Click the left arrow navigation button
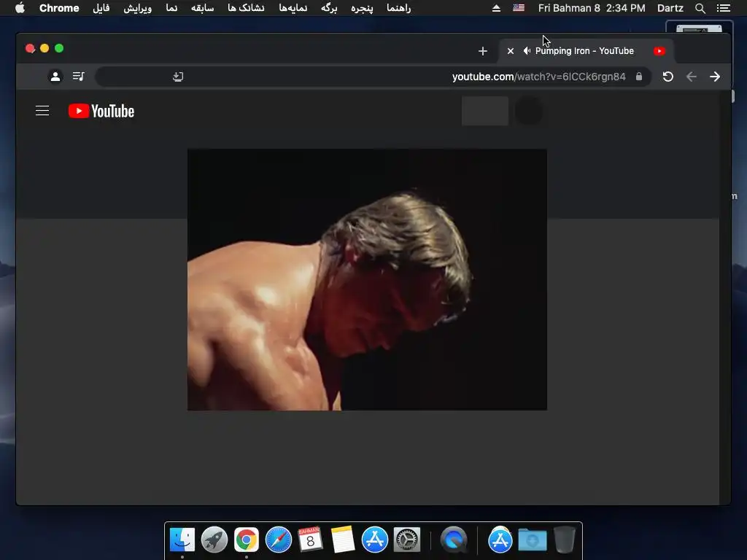Viewport: 747px width, 560px height. coord(692,76)
